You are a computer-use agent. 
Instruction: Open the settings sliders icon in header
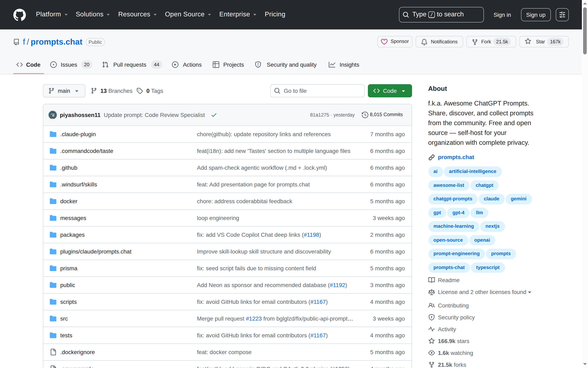(x=562, y=15)
